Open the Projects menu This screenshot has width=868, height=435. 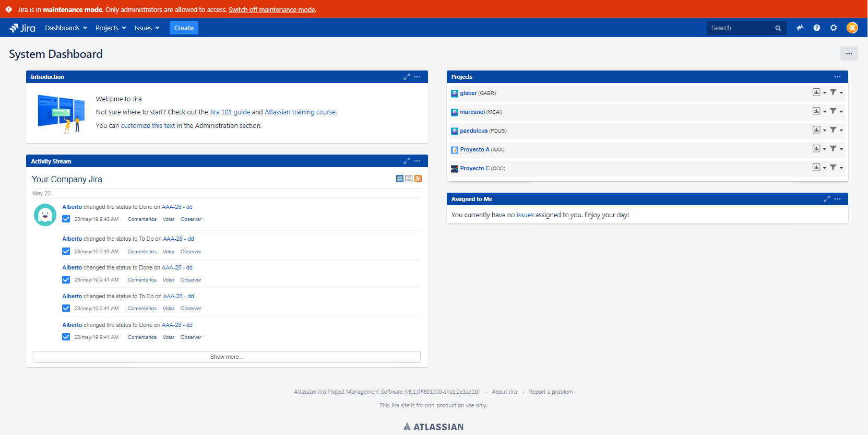coord(111,28)
